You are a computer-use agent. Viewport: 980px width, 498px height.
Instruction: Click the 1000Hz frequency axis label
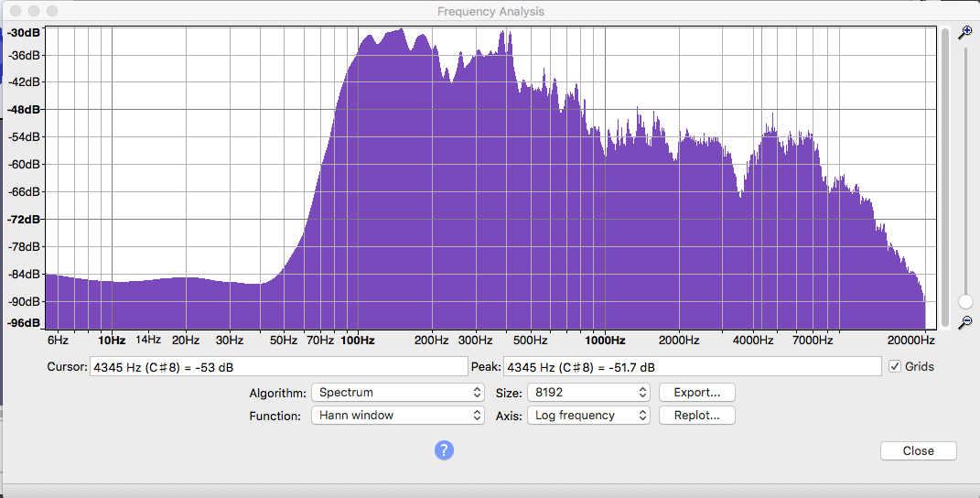[x=605, y=341]
